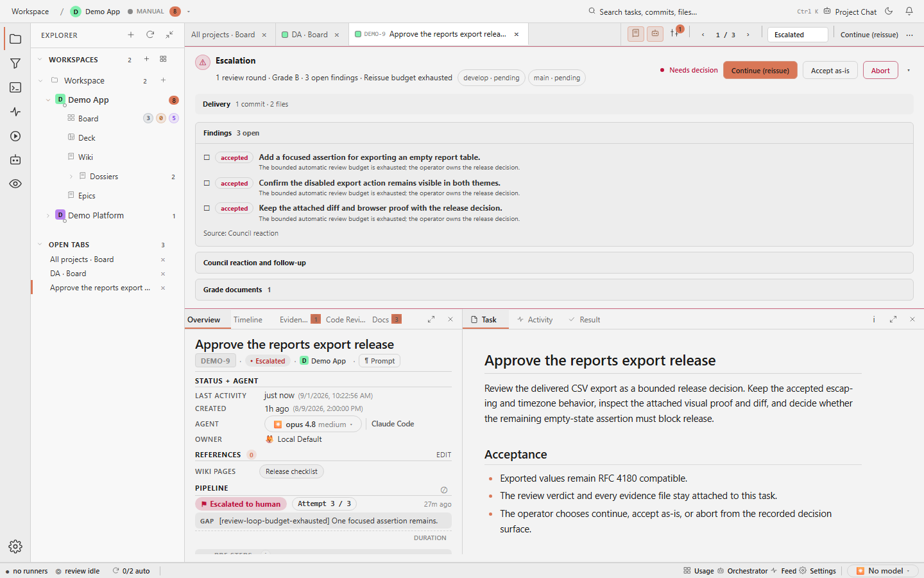Collapse all with Explorer shrink arrows icon
Viewport: 924px width, 578px height.
click(169, 35)
